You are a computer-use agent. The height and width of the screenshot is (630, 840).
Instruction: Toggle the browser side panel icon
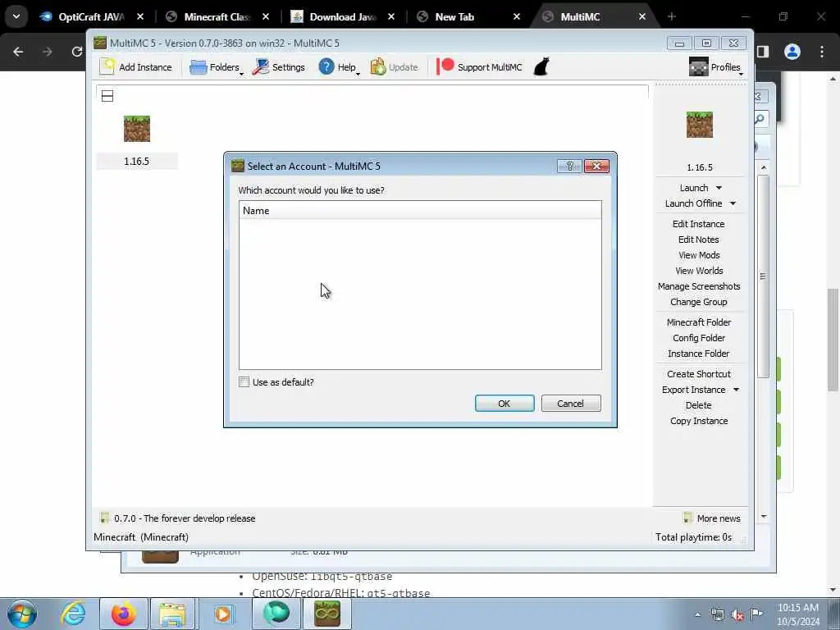click(763, 52)
